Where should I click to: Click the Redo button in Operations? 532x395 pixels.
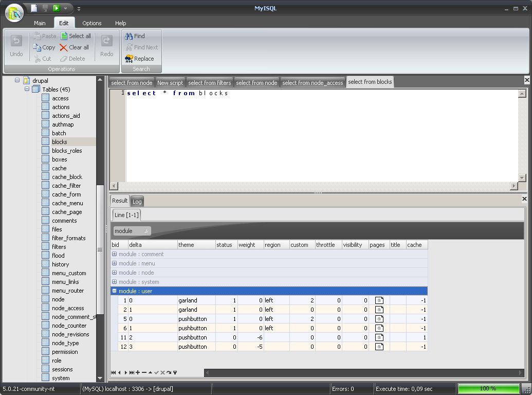106,46
